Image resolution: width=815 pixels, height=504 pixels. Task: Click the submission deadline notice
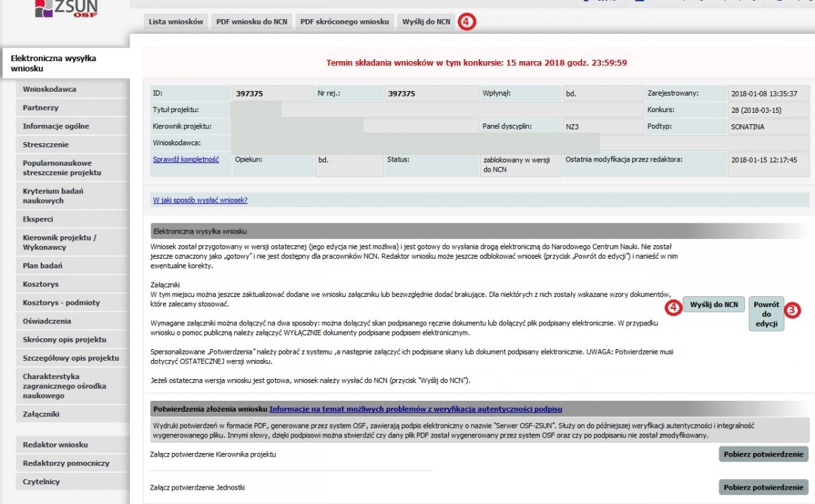click(x=477, y=62)
